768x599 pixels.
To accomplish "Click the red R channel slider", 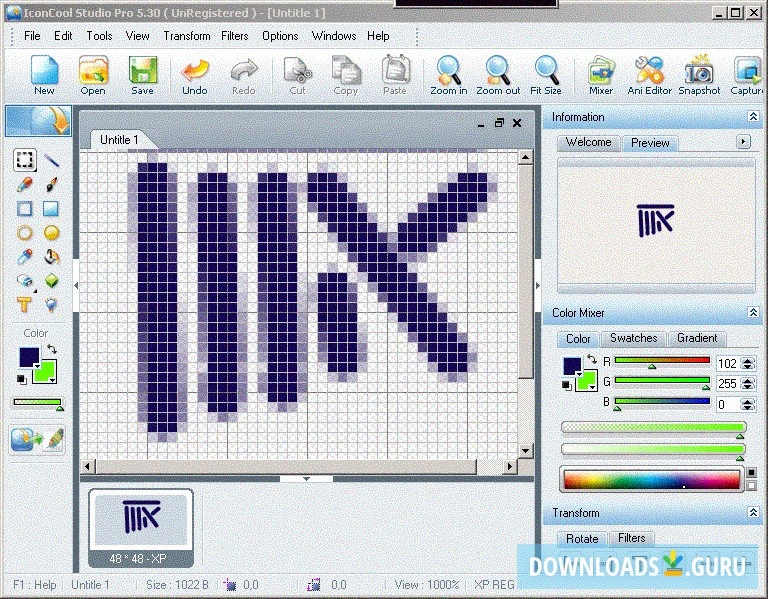I will click(x=662, y=360).
